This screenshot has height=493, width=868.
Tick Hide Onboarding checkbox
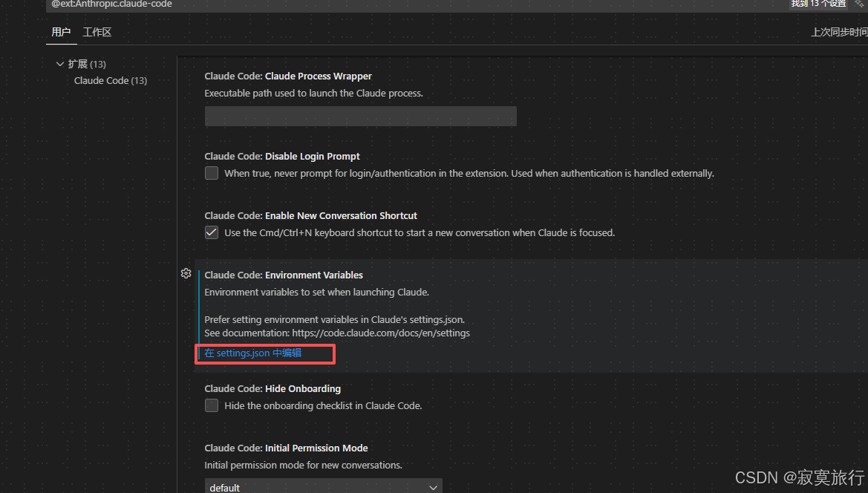[212, 405]
